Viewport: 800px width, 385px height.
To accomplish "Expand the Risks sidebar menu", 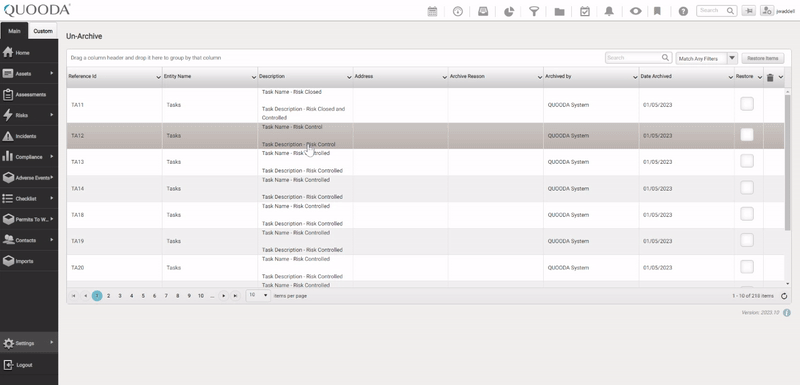I will click(x=29, y=115).
